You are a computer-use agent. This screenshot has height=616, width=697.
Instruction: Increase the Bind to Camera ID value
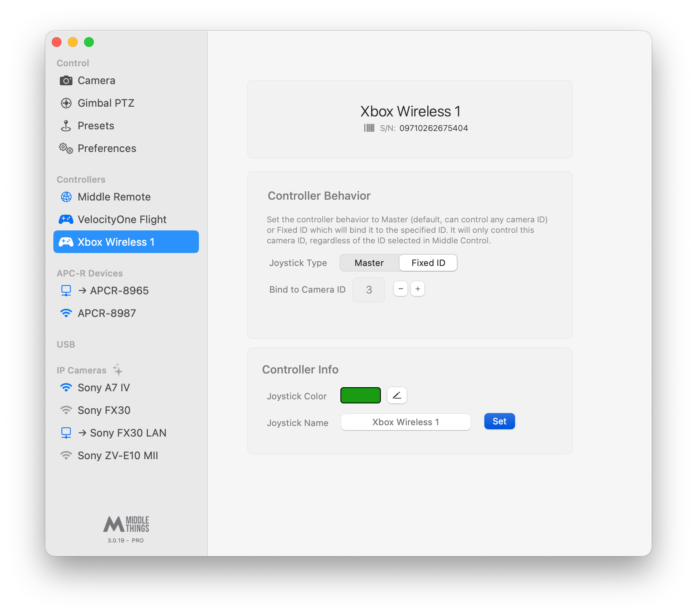418,289
